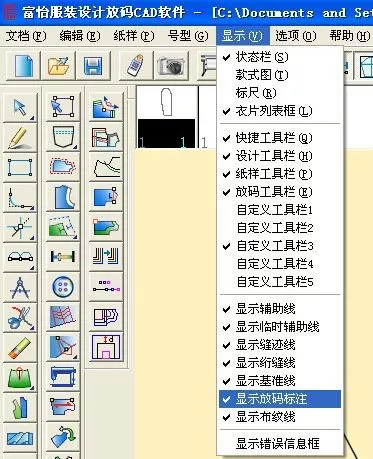Select the green dart tool icon

click(20, 377)
